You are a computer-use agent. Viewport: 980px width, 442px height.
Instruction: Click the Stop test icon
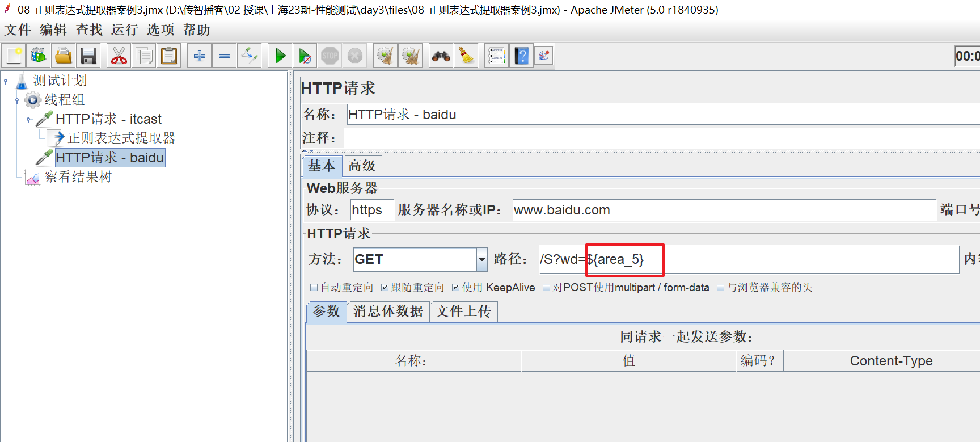(330, 56)
